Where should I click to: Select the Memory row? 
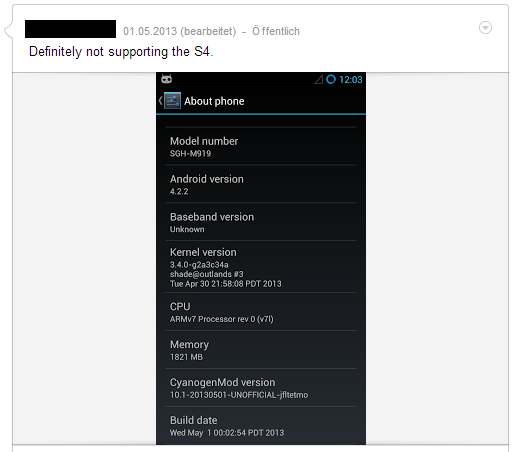pos(261,350)
